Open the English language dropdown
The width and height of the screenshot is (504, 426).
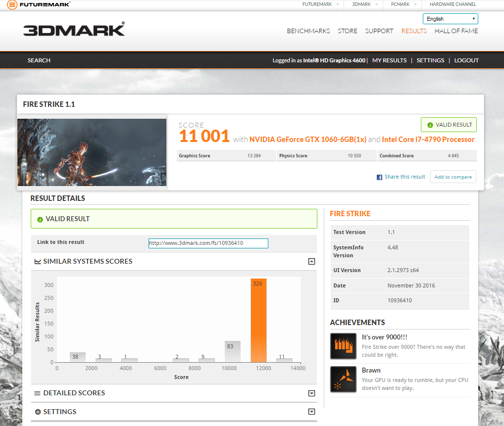click(451, 19)
